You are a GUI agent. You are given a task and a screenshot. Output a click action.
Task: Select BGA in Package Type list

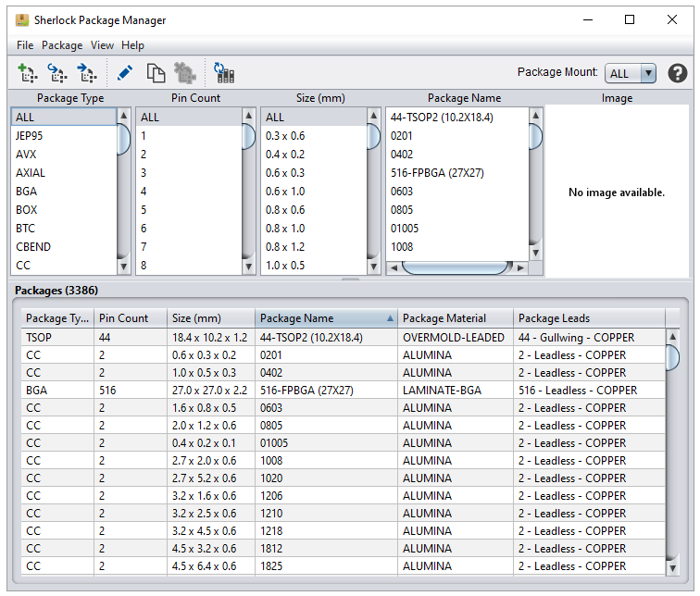[63, 192]
